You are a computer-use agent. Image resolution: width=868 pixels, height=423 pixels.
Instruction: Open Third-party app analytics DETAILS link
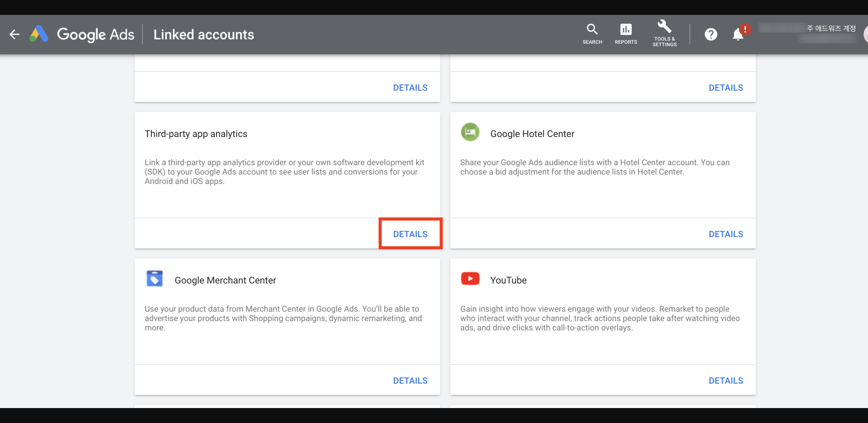click(410, 234)
